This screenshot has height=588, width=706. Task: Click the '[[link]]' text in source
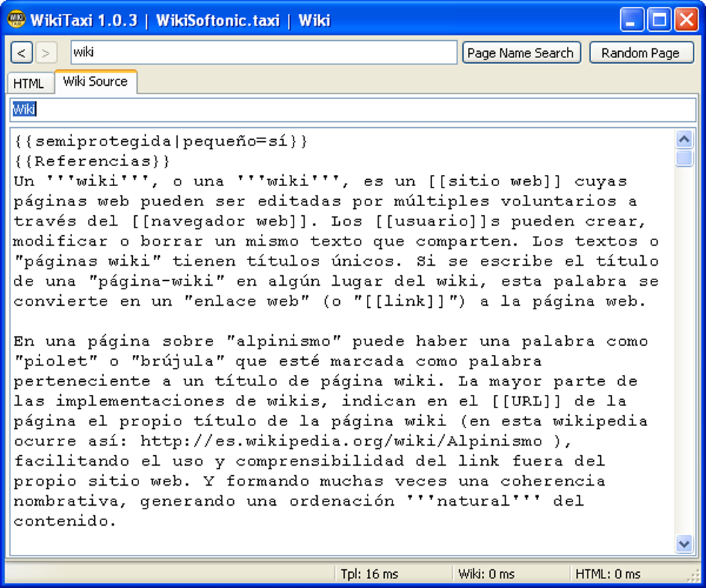(405, 301)
